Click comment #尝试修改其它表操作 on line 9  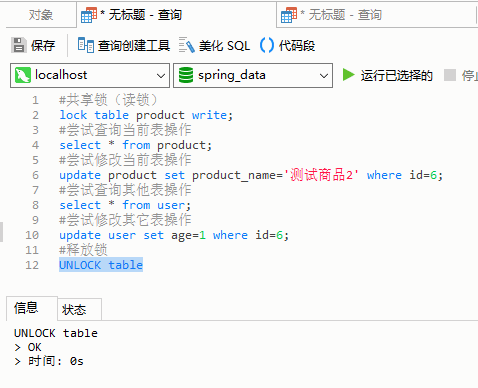pos(125,220)
